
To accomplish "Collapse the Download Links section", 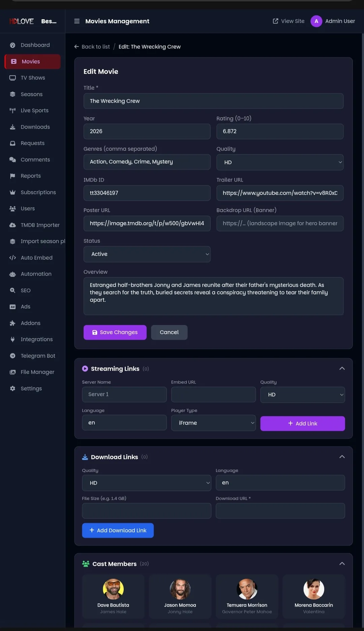I will pyautogui.click(x=342, y=457).
